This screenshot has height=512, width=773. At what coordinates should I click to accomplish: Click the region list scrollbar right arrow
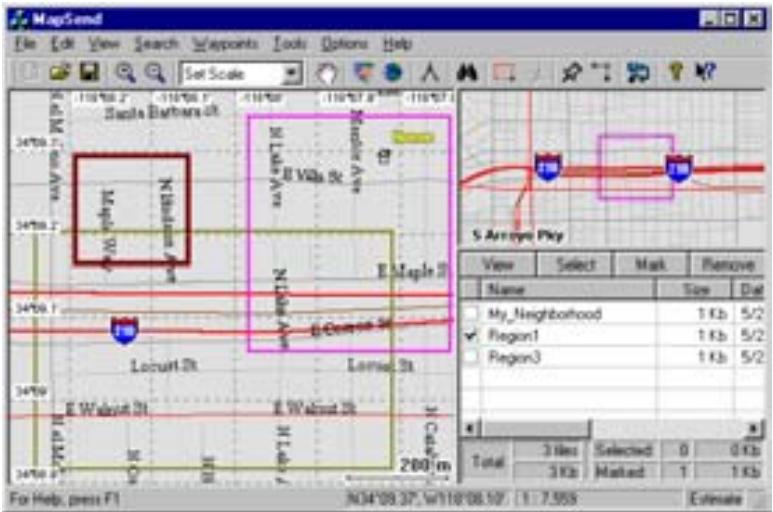pyautogui.click(x=754, y=428)
